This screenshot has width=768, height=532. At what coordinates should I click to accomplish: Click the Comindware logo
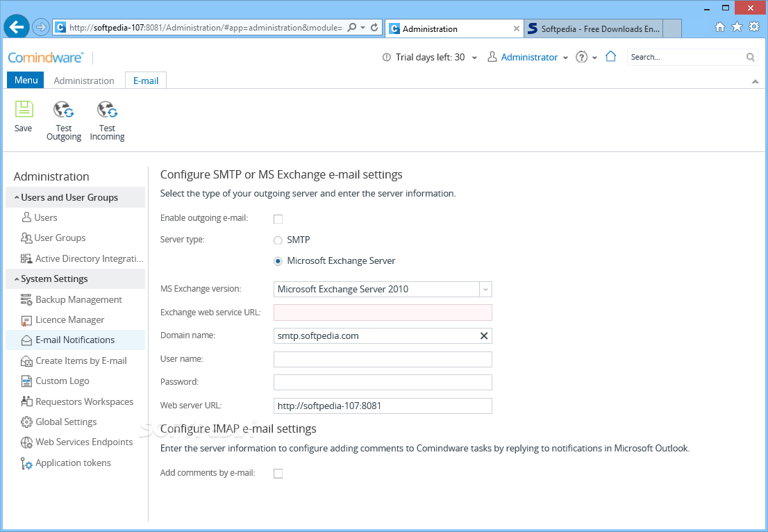(46, 58)
